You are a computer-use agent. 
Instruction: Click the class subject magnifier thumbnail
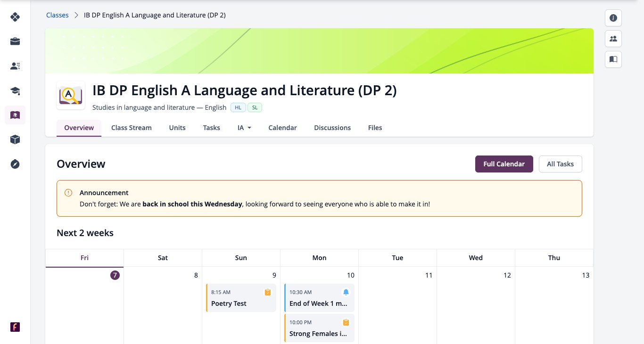click(71, 96)
